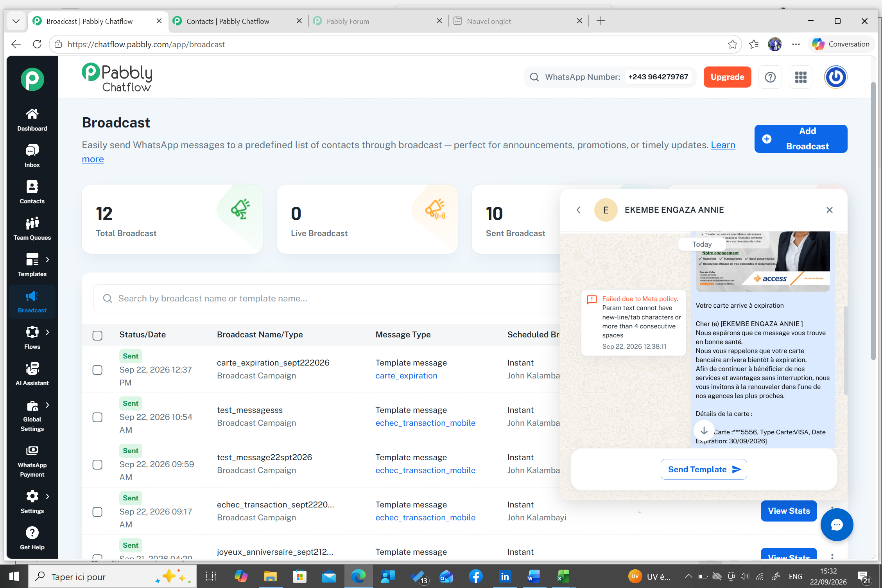Check the echec_transaction_sept2220 row checkbox
The width and height of the screenshot is (882, 588).
pos(97,512)
